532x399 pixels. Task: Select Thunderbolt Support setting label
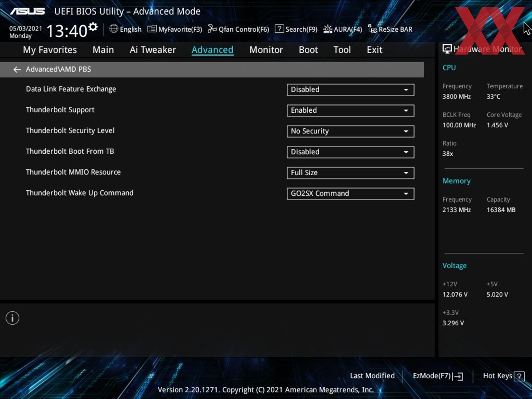pyautogui.click(x=60, y=110)
